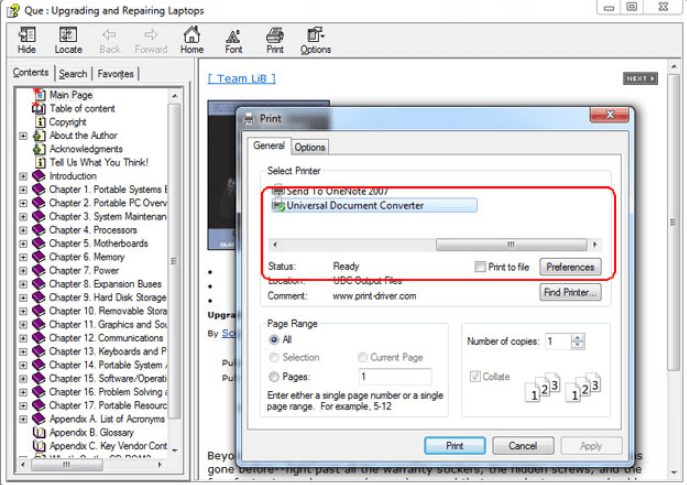Screen dimensions: 687x485
Task: Click the Print button in dialog
Action: (x=454, y=446)
